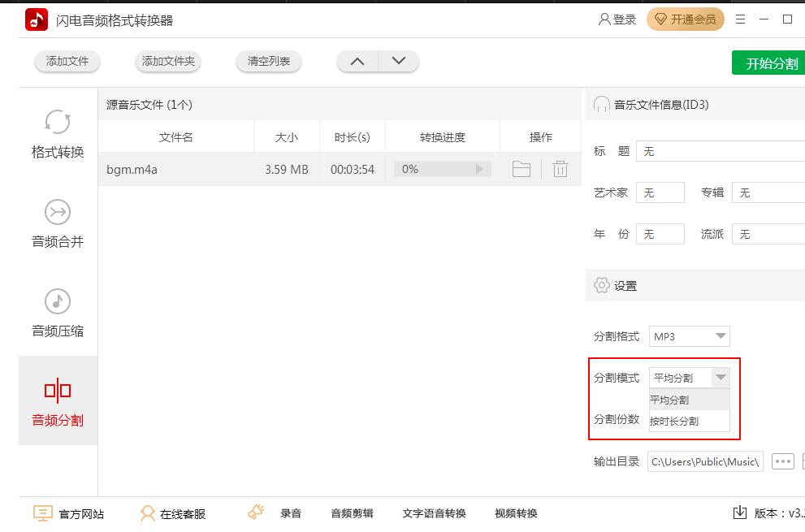Screen dimensions: 805x532
Task: Switch to 音频压缩 tab
Action: tap(58, 313)
